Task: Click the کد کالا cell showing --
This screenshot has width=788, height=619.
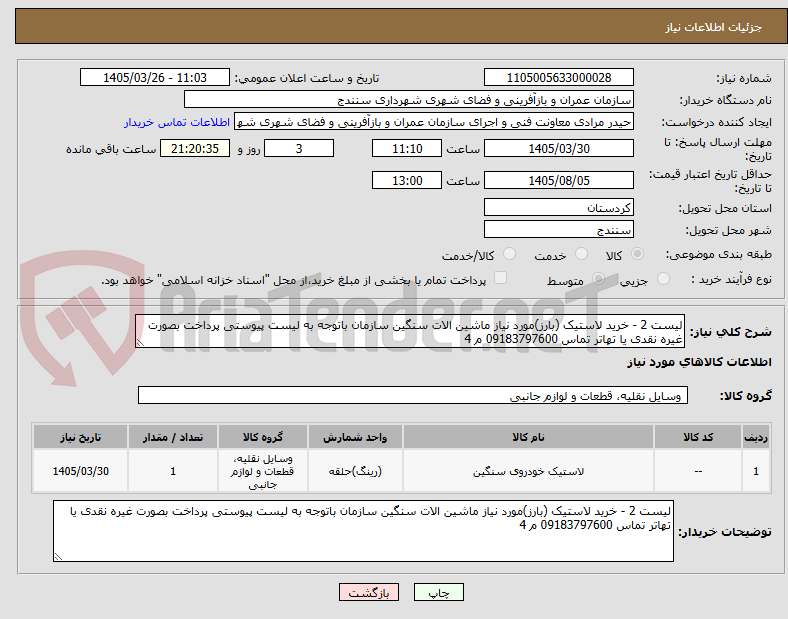Action: tap(698, 471)
